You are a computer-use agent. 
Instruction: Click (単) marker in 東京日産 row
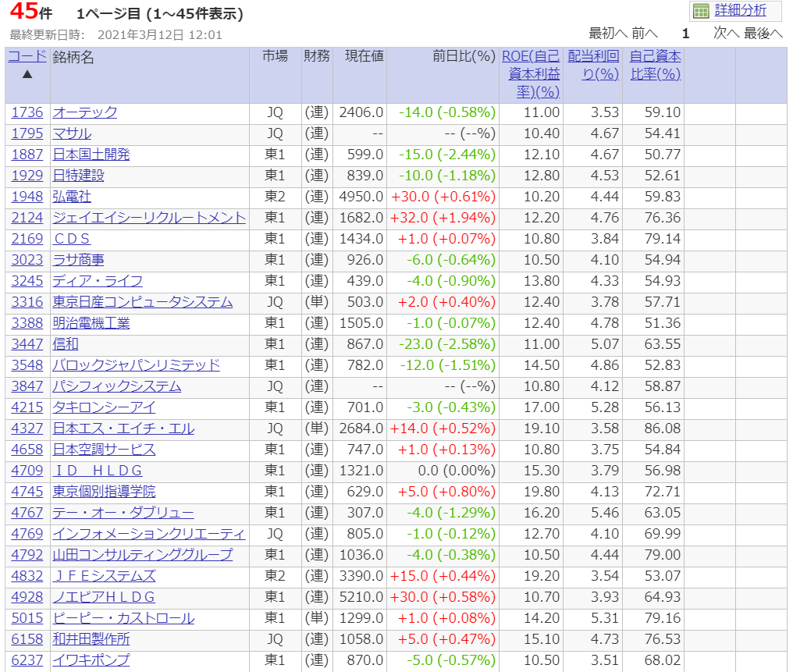click(x=317, y=302)
